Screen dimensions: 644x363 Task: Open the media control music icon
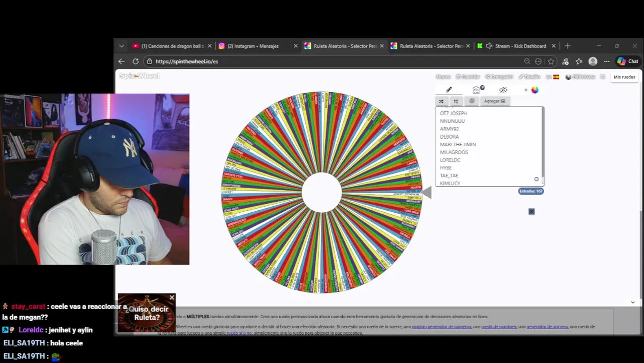tap(565, 61)
